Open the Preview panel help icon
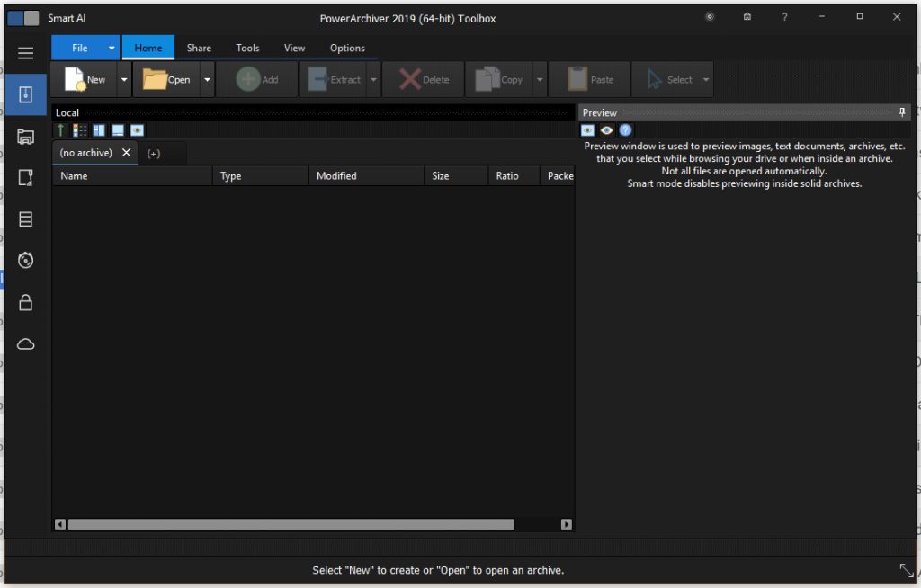 [625, 130]
